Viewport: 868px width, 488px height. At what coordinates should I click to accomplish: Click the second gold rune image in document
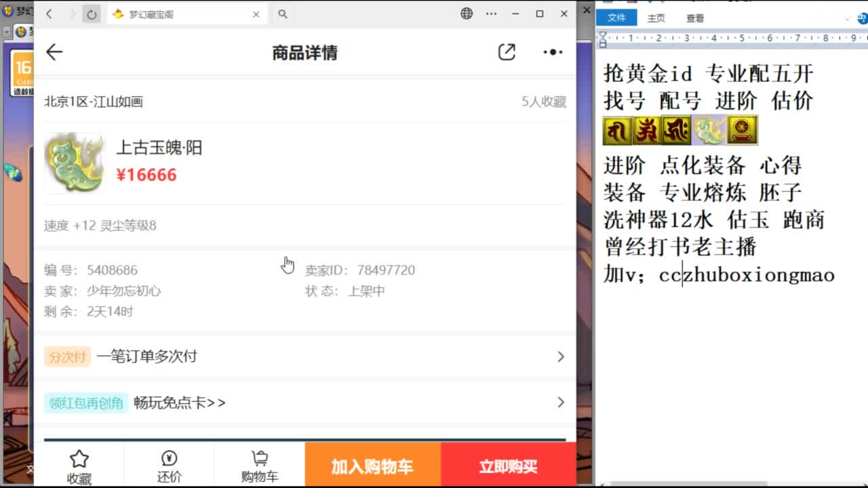pyautogui.click(x=648, y=130)
